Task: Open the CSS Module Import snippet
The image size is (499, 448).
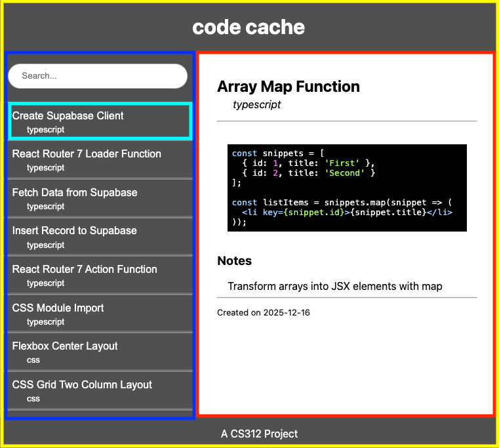Action: (58, 308)
